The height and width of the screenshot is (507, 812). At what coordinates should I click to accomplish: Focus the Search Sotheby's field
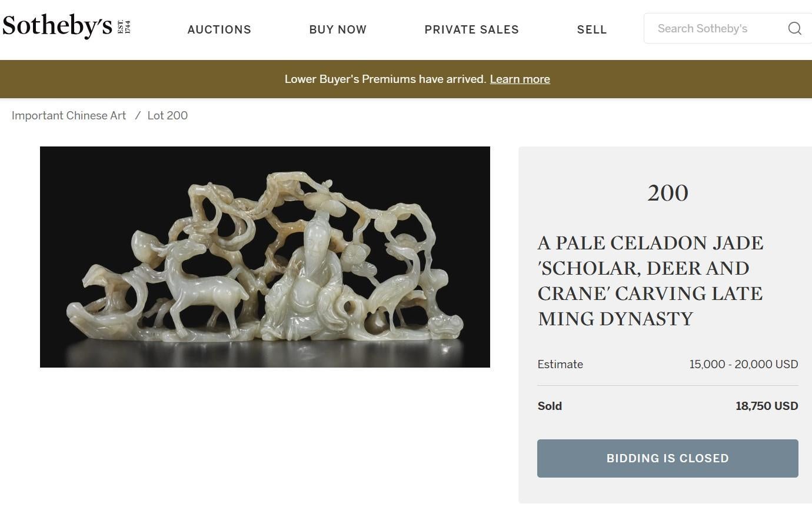712,28
